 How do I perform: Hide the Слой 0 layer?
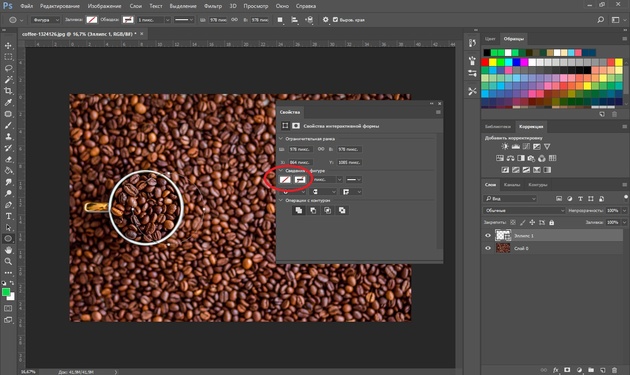pyautogui.click(x=488, y=248)
